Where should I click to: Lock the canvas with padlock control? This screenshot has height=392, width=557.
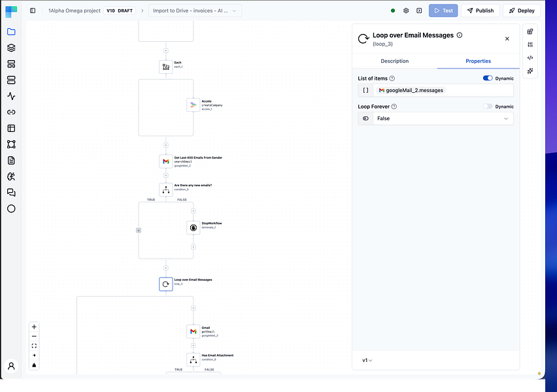[34, 365]
